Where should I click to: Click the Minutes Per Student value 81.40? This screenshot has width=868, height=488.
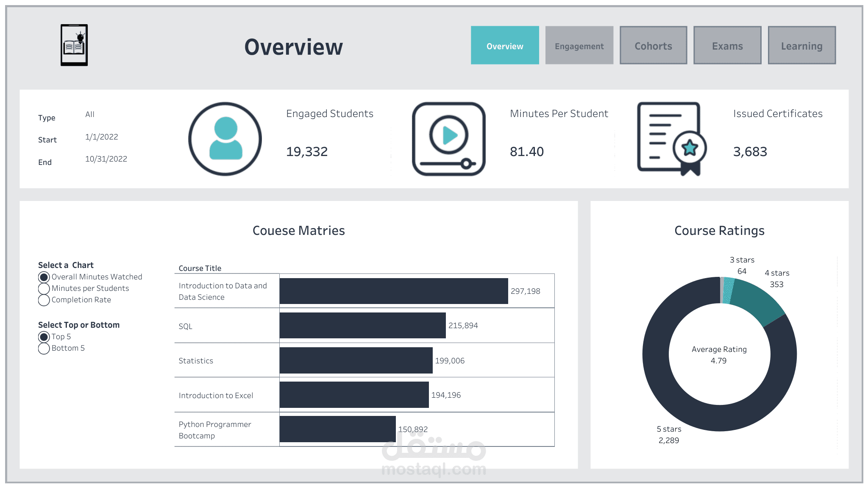click(527, 151)
